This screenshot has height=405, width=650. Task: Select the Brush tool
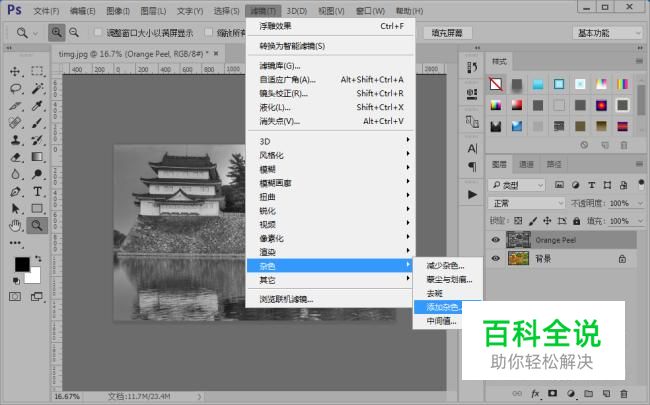click(37, 123)
